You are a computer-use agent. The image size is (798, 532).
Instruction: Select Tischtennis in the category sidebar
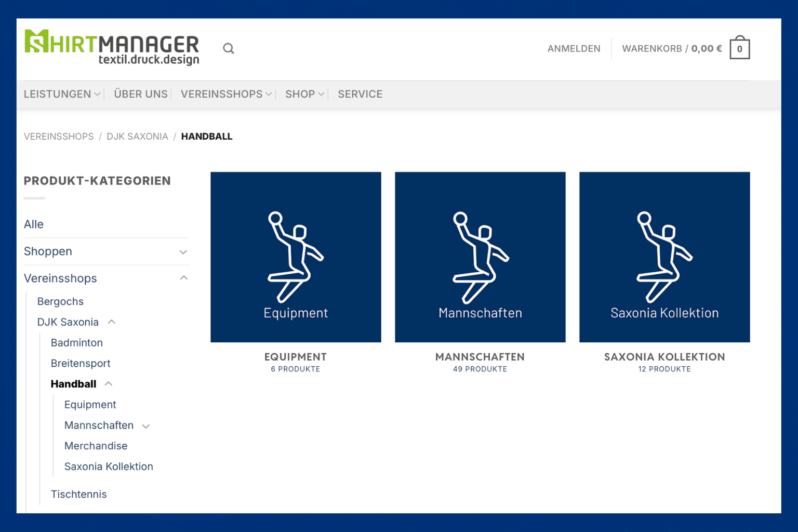coord(79,494)
